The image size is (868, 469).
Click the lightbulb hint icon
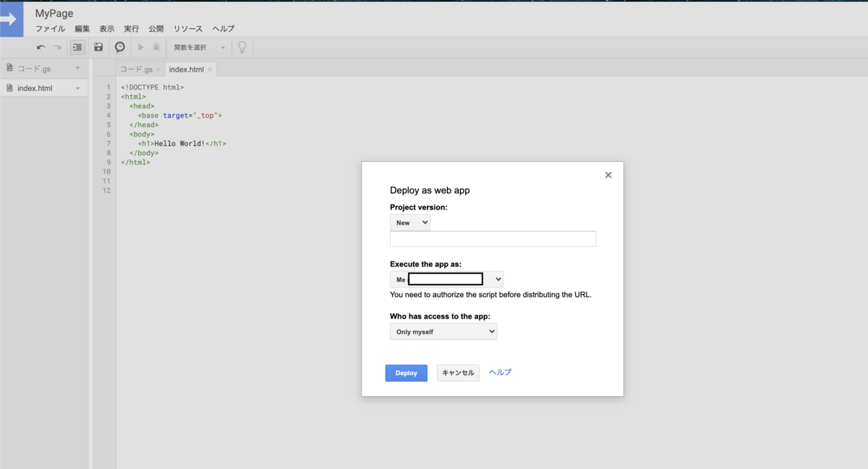point(242,47)
